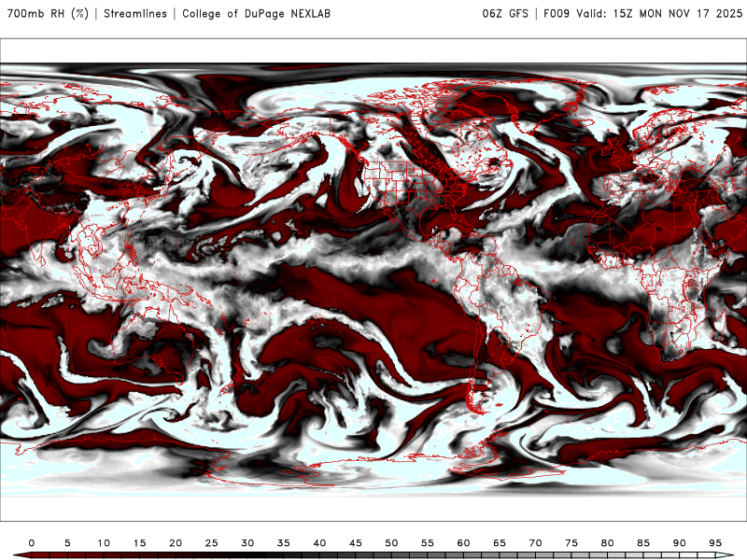Click the '85' label on the color scale
This screenshot has height=560, width=747.
643,543
